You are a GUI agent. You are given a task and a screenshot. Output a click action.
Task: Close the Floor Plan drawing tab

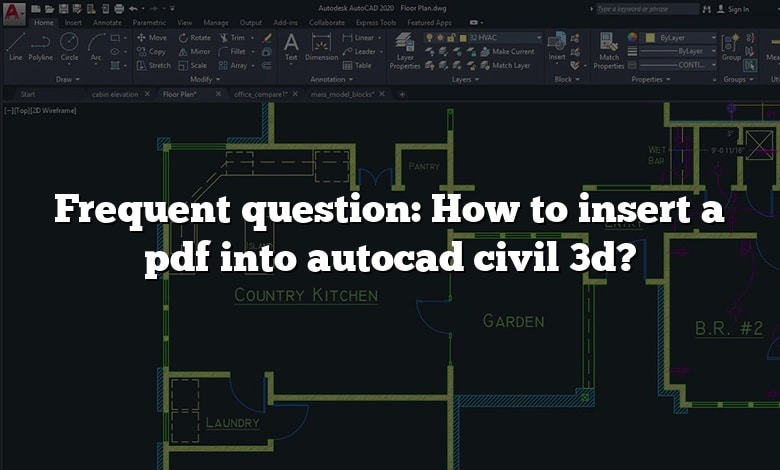[x=218, y=94]
